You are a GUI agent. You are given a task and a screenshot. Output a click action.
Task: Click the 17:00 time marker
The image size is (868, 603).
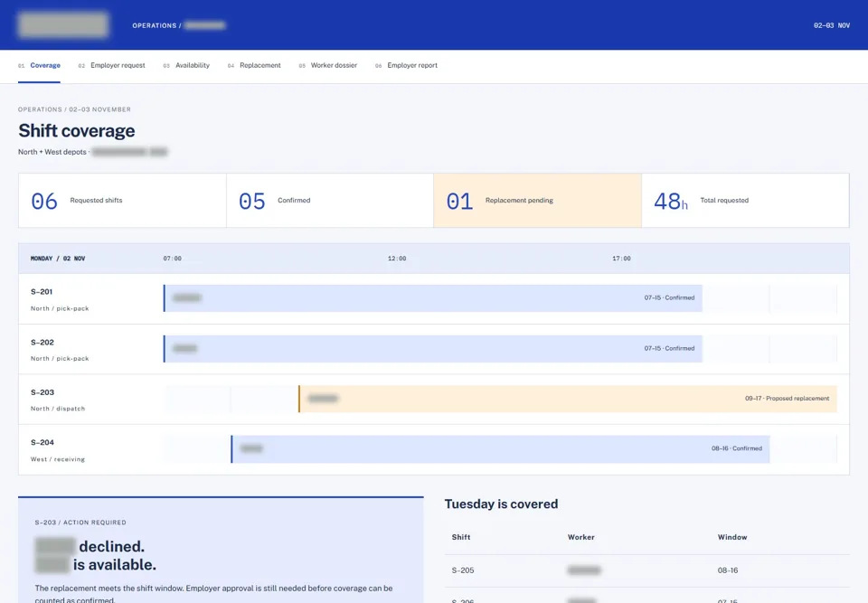coord(621,259)
